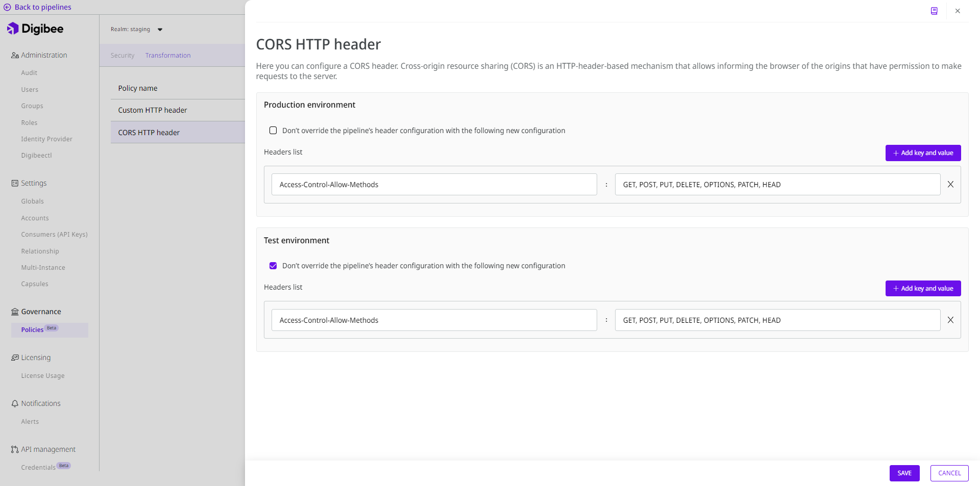Open the documentation book icon

tap(934, 11)
